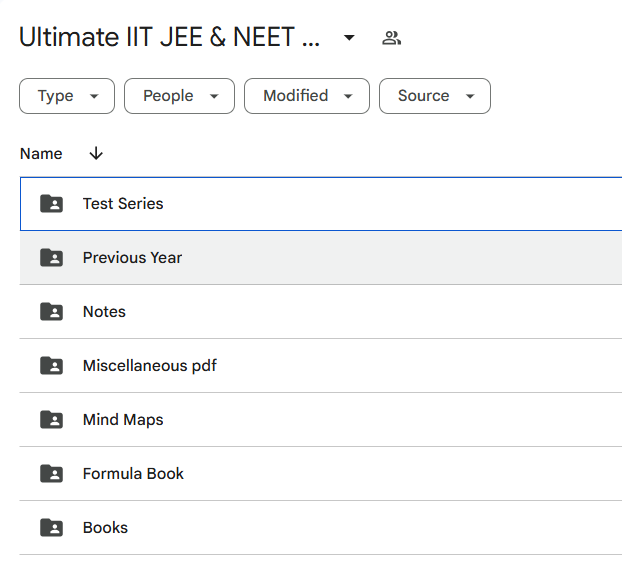Viewport: 622px width, 580px height.
Task: Click the shared folder icon beside Notes
Action: (51, 311)
